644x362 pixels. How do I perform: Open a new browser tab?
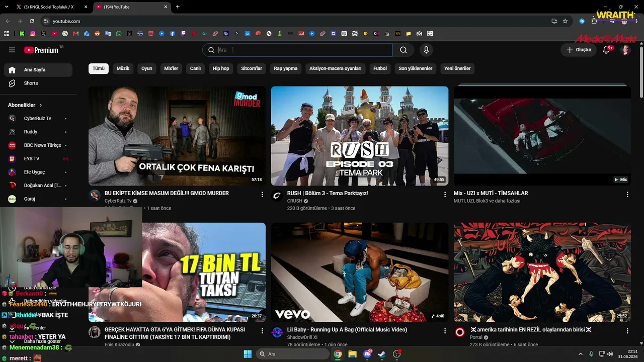point(178,7)
